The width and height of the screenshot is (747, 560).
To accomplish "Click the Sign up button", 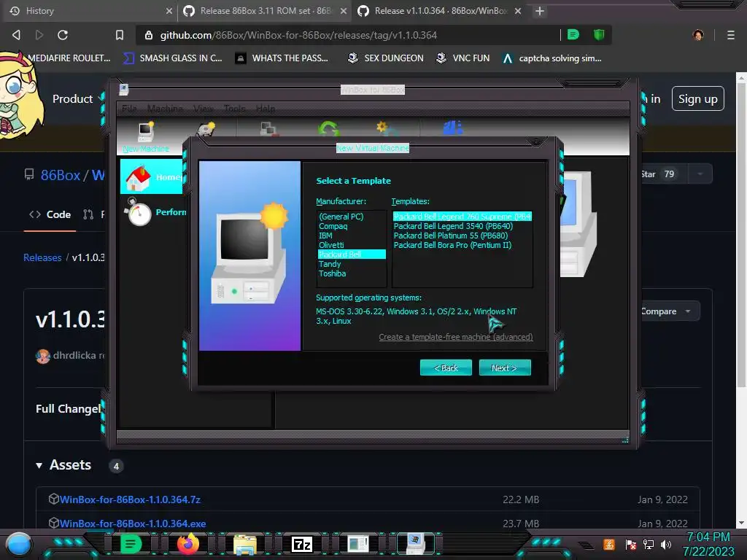I will [697, 98].
